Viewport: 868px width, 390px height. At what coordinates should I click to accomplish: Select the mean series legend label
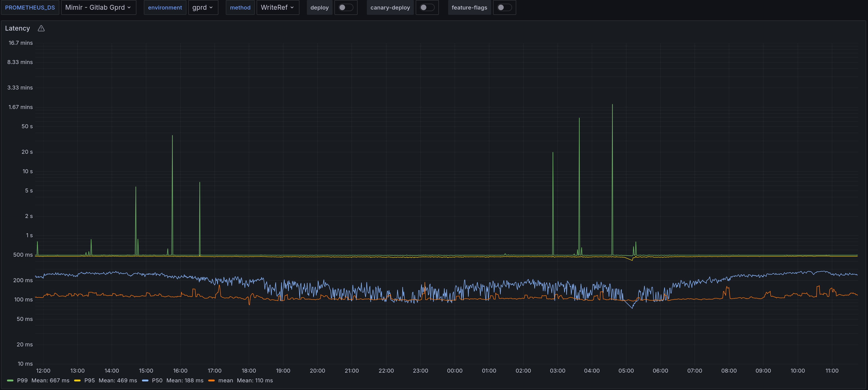[x=226, y=380]
